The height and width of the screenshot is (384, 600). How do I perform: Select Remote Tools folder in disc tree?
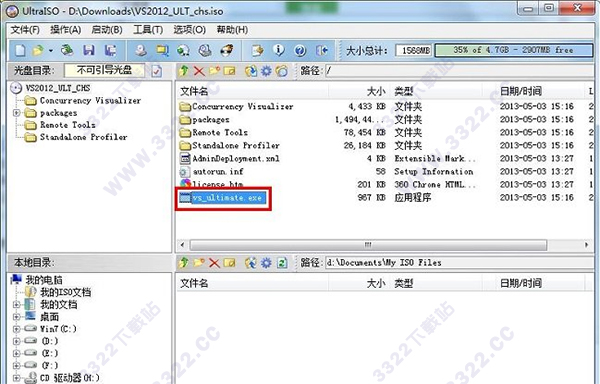(68, 125)
